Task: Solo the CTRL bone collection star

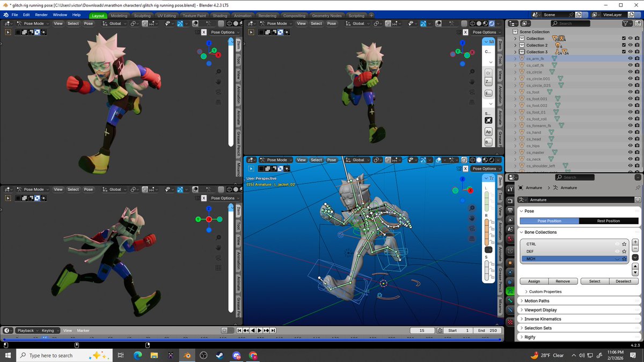Action: click(x=624, y=244)
